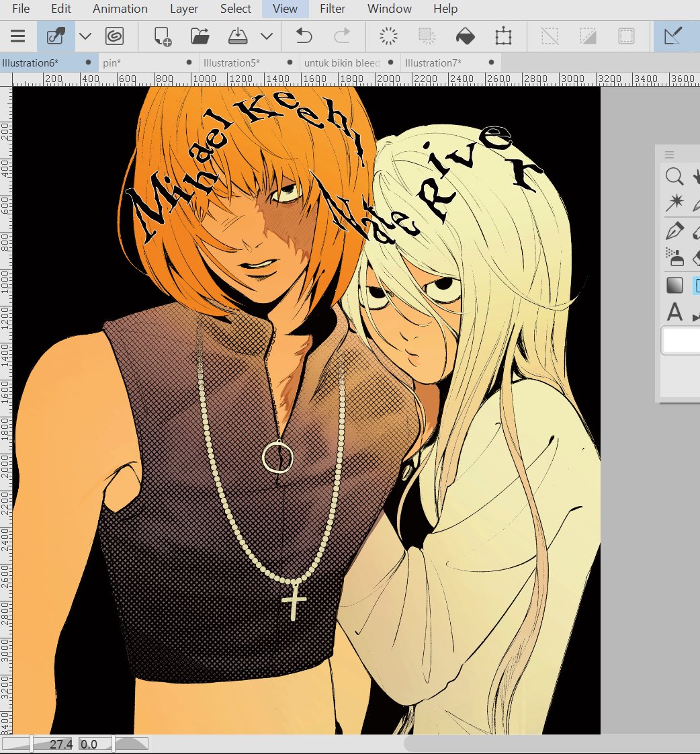Click the horizontal canvas scrollbar

pos(552,744)
